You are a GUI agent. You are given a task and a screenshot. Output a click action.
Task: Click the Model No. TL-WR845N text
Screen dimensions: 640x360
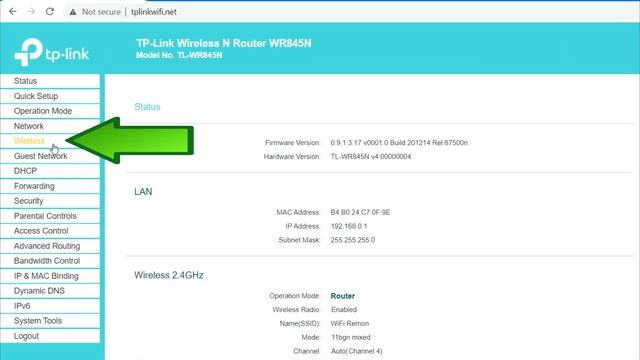click(179, 56)
